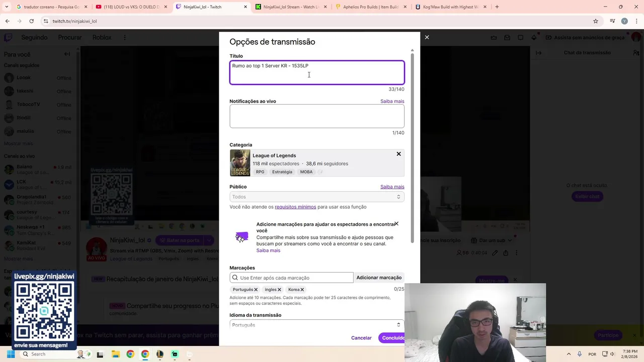Click the Concluído button
Screen dimensions: 644x362
392,338
